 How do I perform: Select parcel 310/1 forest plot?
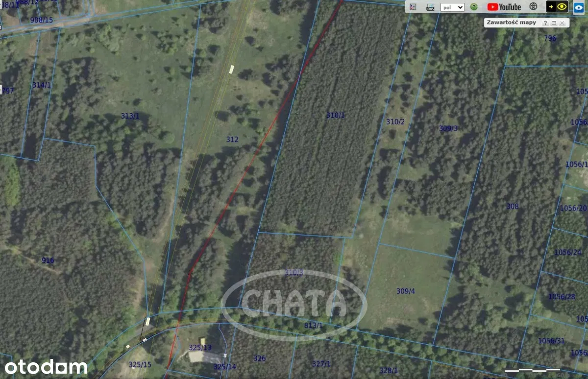[335, 116]
